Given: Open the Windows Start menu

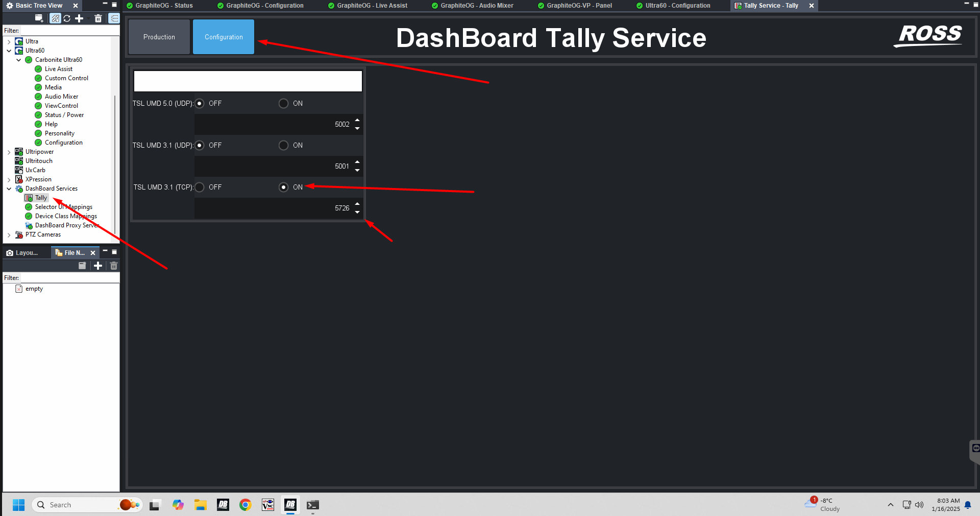Looking at the screenshot, I should click(x=19, y=505).
